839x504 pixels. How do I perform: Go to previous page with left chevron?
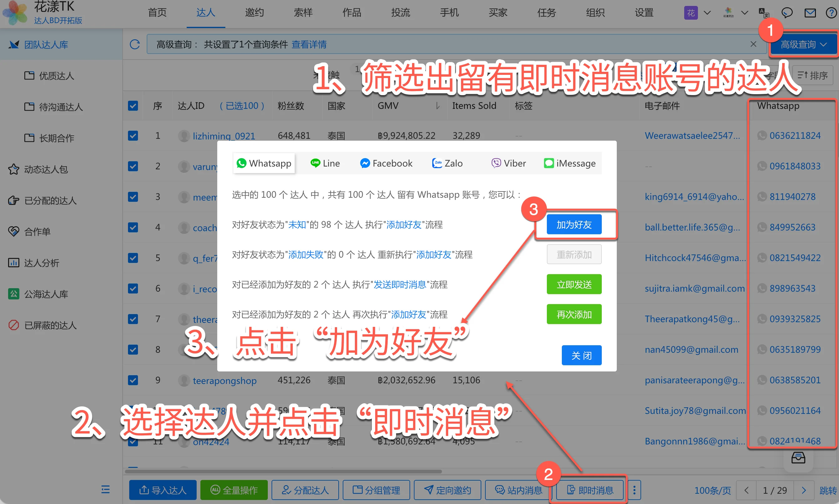[747, 490]
